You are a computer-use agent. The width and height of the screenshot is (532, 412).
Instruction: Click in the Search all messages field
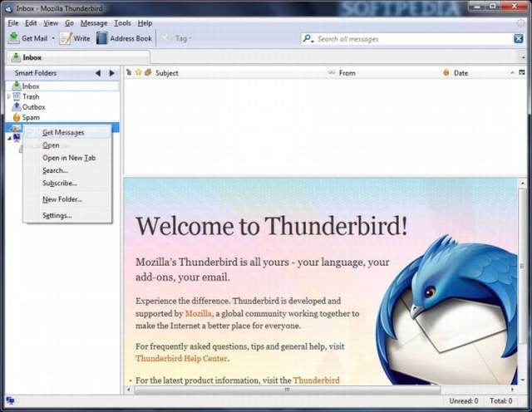[x=407, y=39]
